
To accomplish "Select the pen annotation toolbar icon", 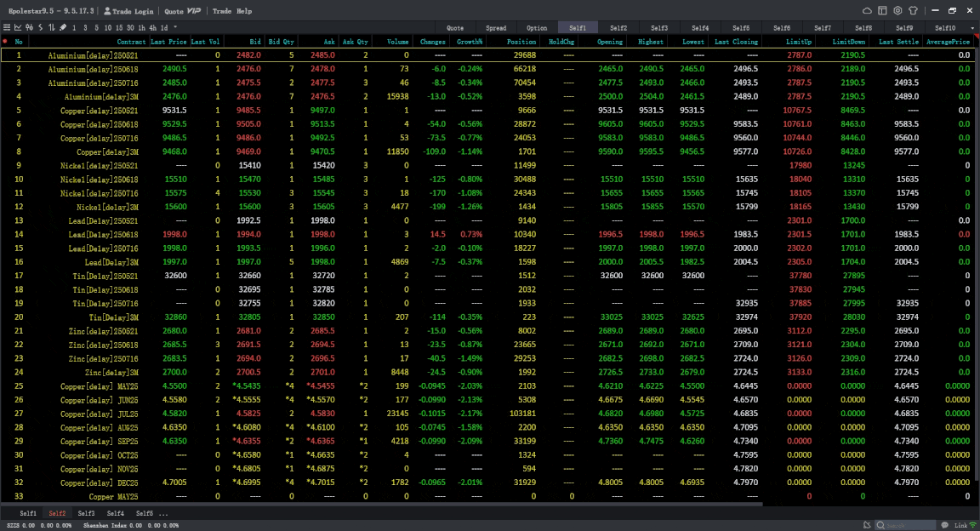I will click(62, 27).
